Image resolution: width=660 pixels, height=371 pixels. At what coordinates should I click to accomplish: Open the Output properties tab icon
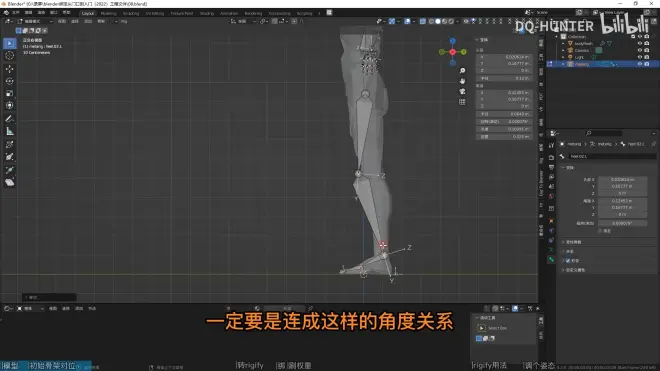point(551,168)
